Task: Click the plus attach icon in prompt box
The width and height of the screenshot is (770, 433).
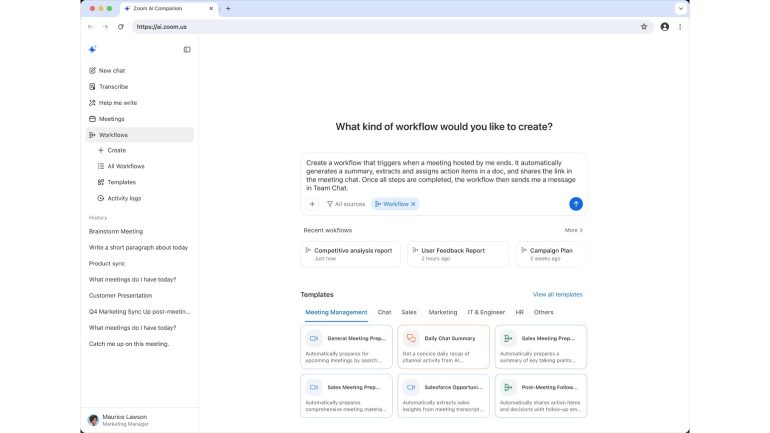Action: [312, 204]
